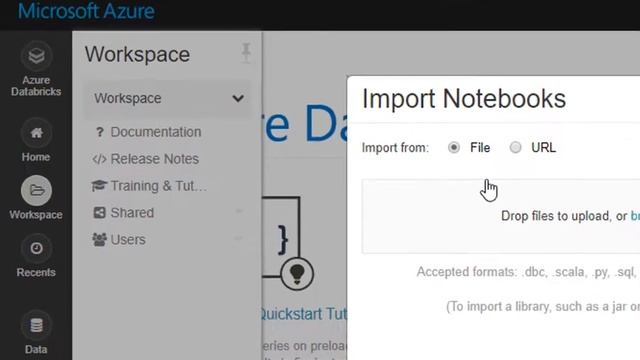Click the Training graduation cap icon

pyautogui.click(x=99, y=186)
